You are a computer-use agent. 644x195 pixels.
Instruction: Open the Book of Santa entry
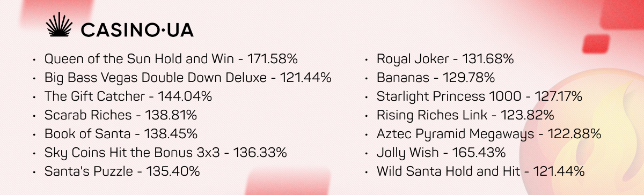click(x=121, y=134)
